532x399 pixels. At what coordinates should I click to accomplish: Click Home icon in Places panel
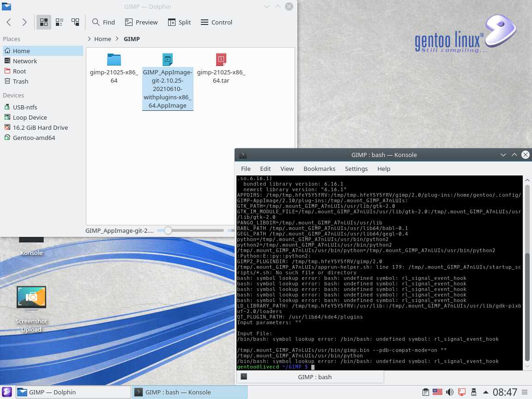[x=7, y=50]
